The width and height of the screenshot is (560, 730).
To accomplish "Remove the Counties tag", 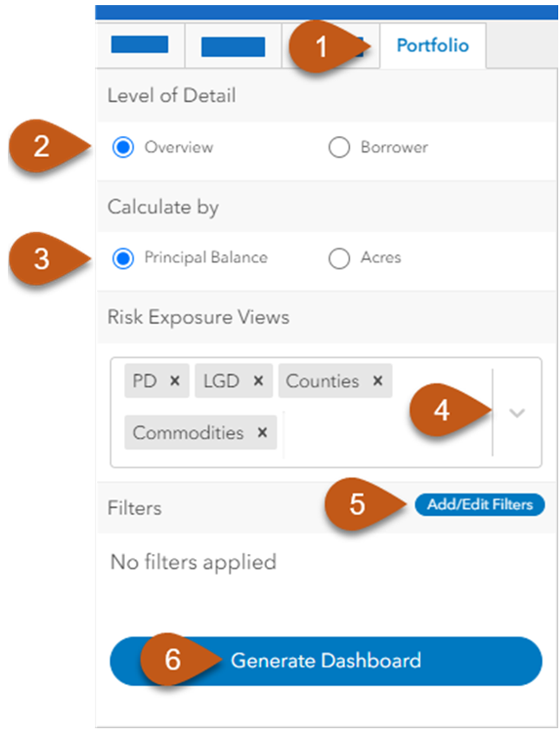I will tap(378, 381).
